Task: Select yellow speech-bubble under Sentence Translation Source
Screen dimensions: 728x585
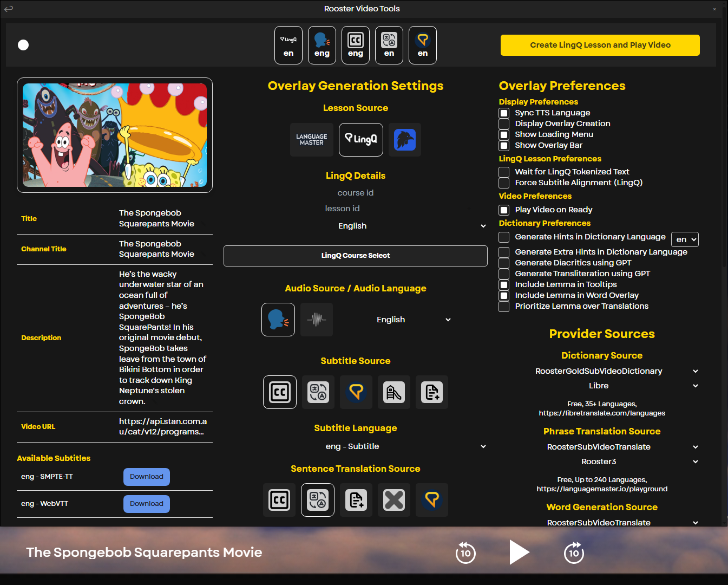Action: [x=432, y=500]
